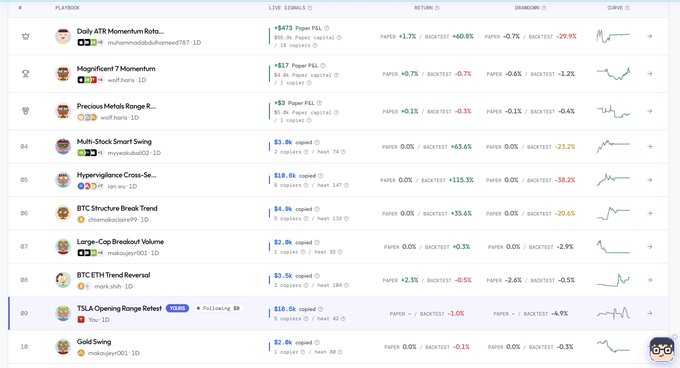Click the backtest drawdown -38.2% value
680x368 pixels.
point(566,180)
